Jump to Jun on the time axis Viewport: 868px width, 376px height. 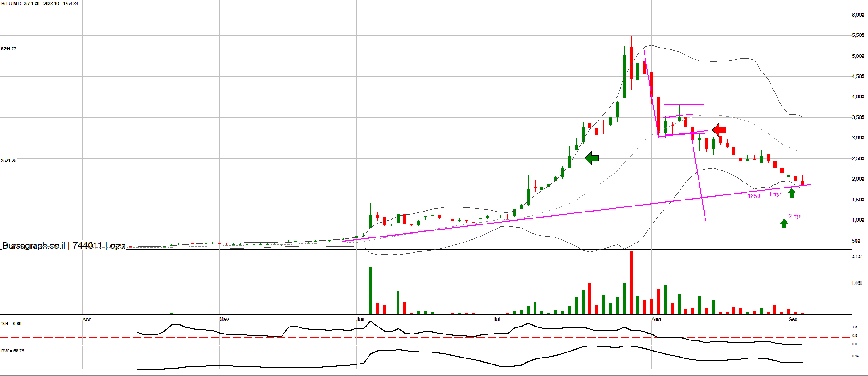coord(361,319)
